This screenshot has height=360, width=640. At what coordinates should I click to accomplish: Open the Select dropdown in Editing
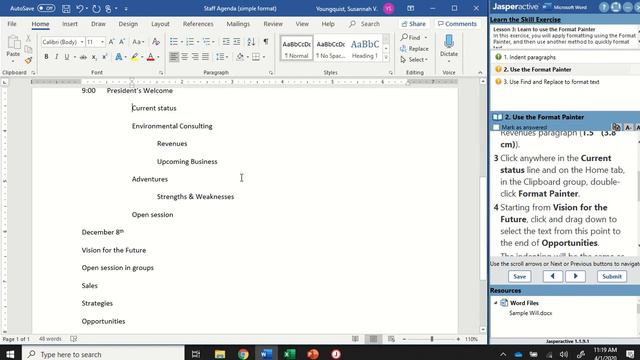pyautogui.click(x=414, y=60)
